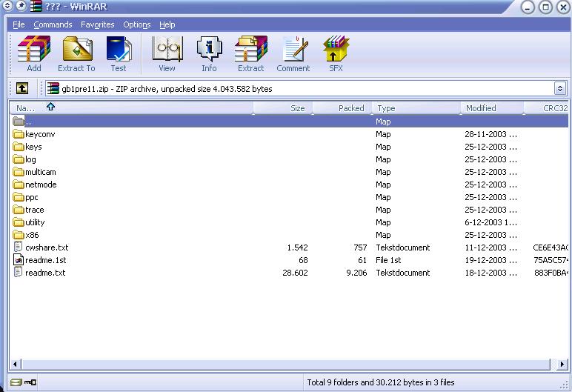Select the 'netmode' folder name
This screenshot has width=572, height=392.
41,185
